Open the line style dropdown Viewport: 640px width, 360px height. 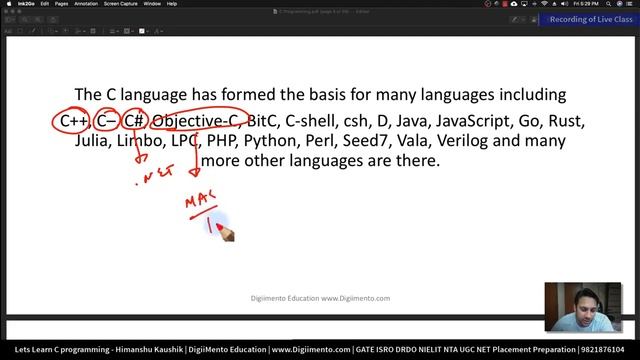pos(113,31)
